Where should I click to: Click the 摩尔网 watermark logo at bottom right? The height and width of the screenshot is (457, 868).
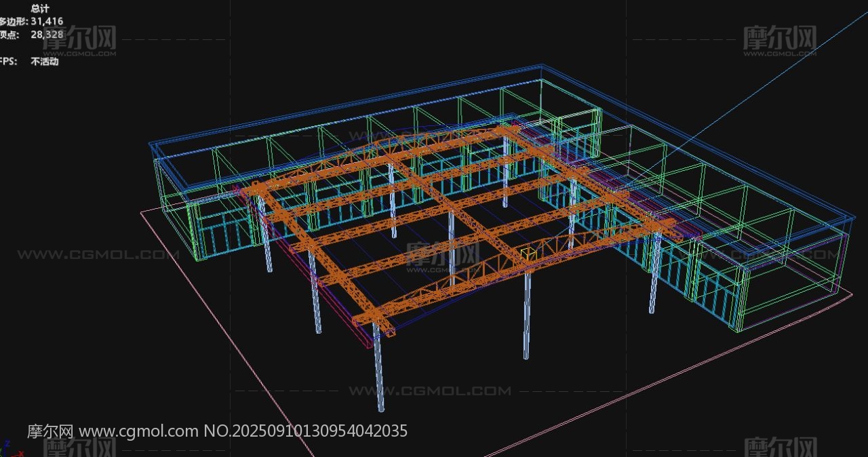[x=780, y=448]
